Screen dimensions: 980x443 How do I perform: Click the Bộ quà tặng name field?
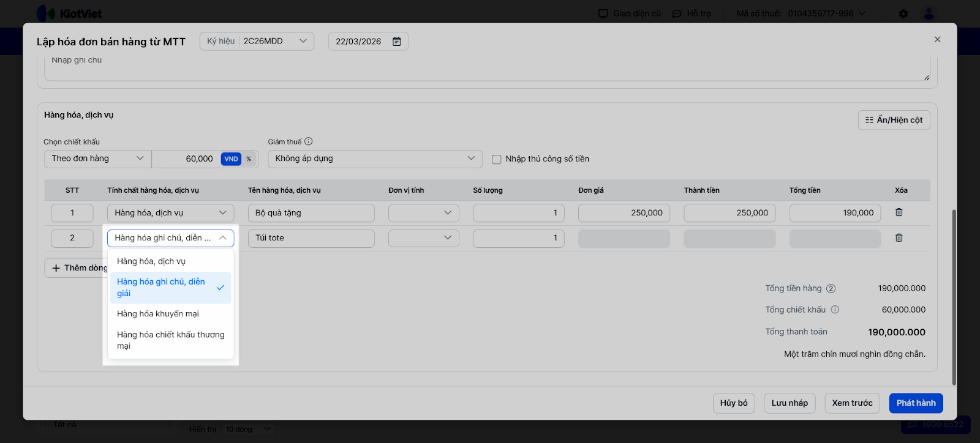pos(311,213)
